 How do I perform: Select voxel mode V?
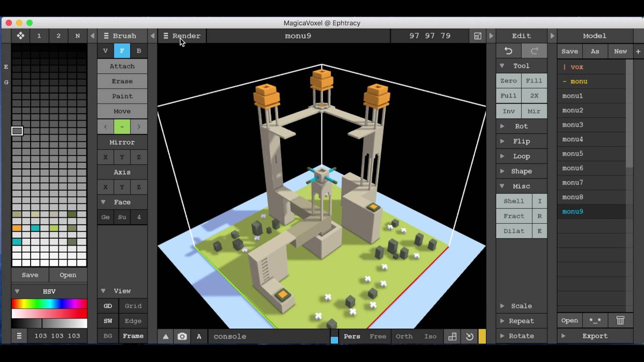(105, 51)
